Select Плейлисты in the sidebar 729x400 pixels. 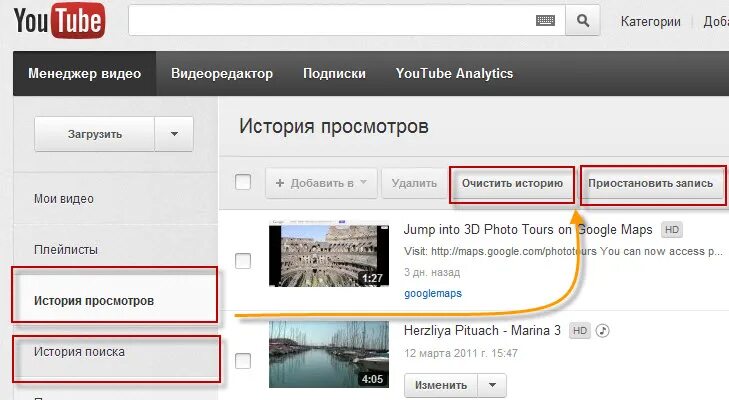(x=66, y=250)
